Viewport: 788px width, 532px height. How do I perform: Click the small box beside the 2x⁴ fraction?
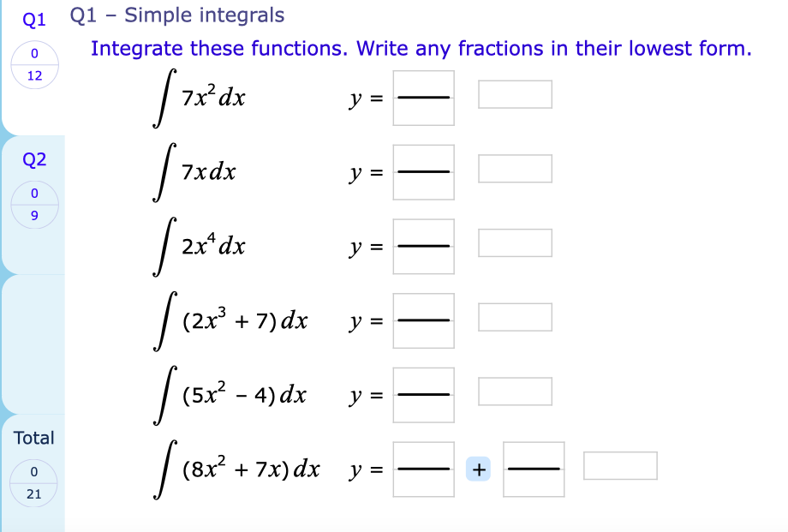pyautogui.click(x=515, y=242)
